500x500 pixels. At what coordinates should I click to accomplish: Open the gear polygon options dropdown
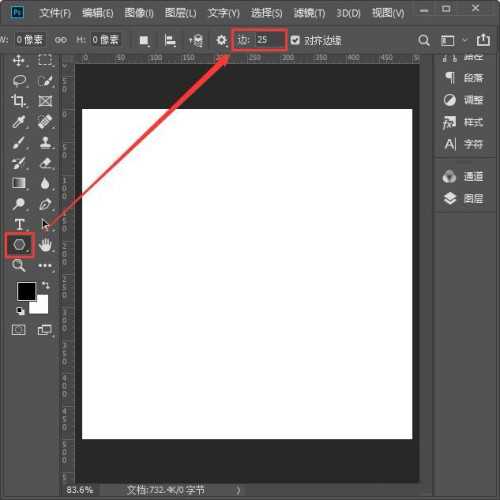(221, 41)
